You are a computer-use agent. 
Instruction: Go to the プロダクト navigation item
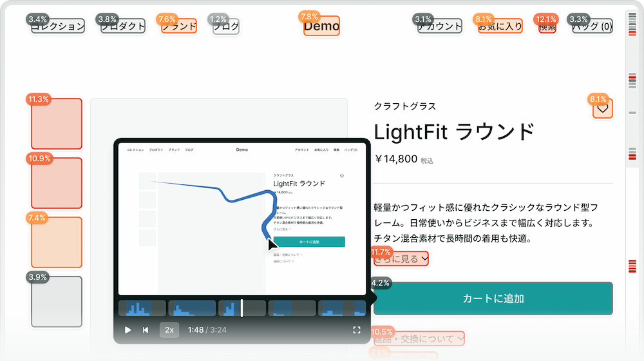(x=123, y=26)
